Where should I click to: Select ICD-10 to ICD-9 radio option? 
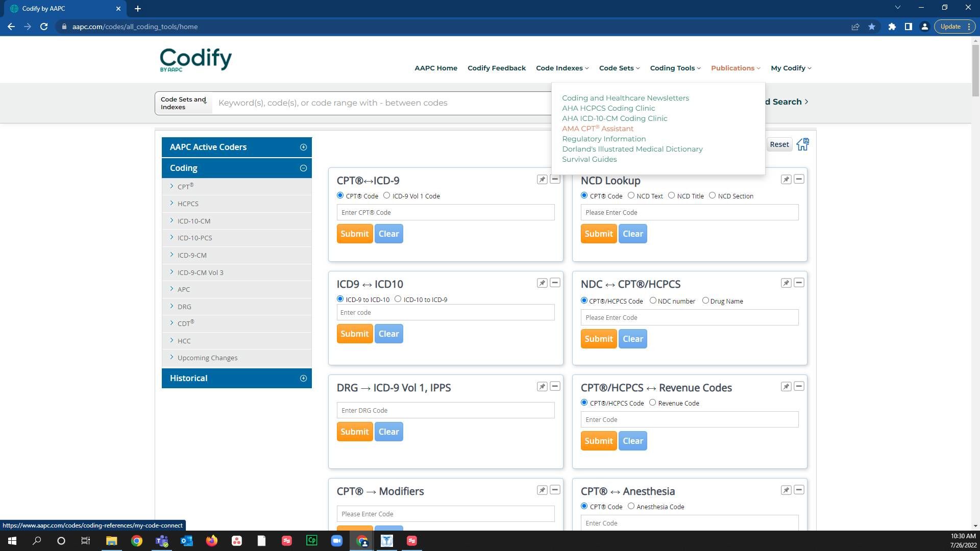click(x=398, y=299)
